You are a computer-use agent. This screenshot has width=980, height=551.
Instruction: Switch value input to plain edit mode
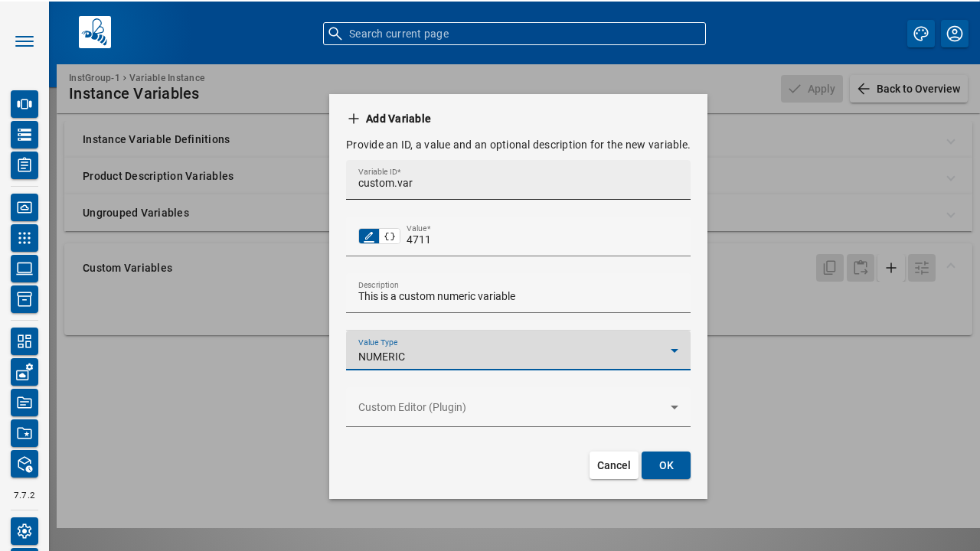tap(369, 236)
